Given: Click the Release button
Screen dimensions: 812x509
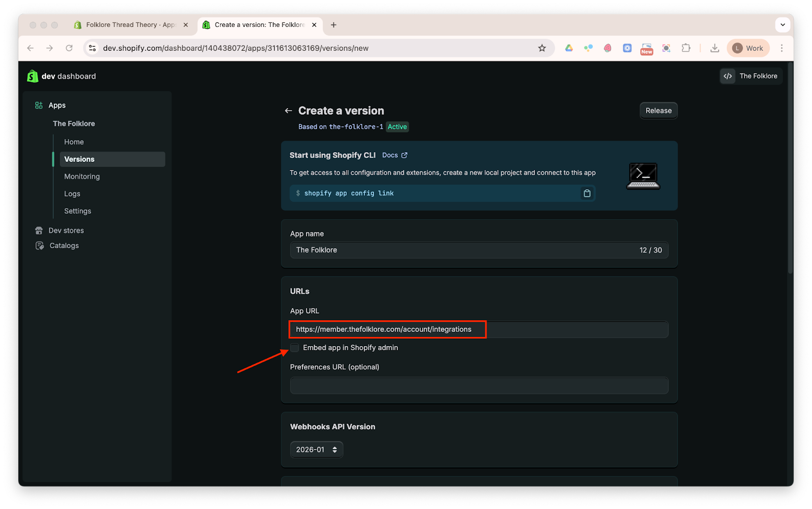Looking at the screenshot, I should pyautogui.click(x=658, y=111).
